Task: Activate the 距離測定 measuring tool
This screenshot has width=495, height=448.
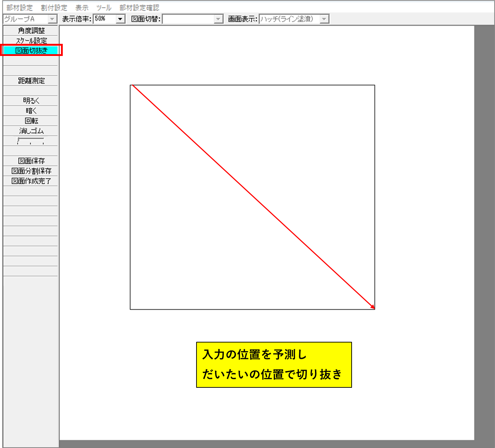Action: [31, 81]
